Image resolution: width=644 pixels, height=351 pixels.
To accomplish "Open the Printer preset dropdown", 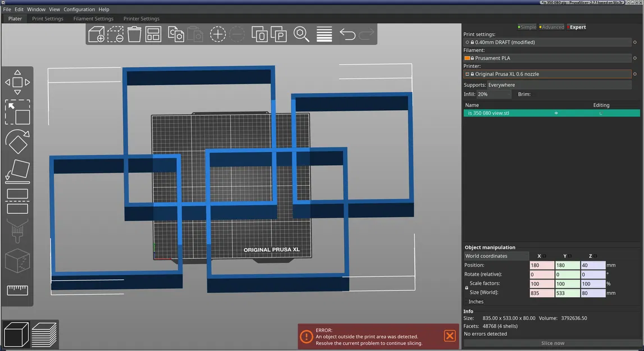I will 547,74.
